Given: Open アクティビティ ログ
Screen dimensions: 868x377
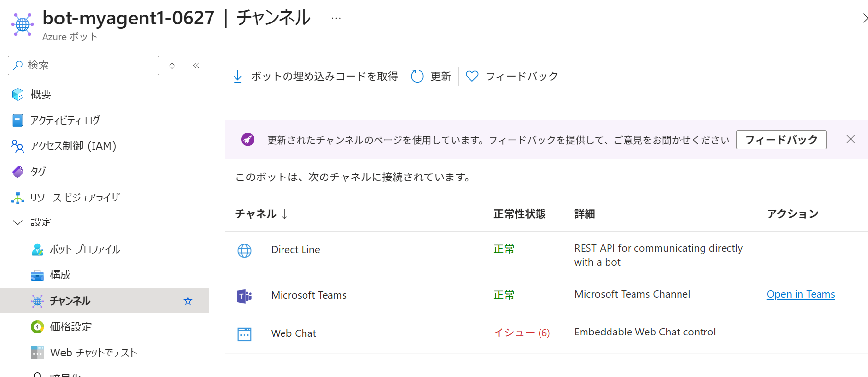Looking at the screenshot, I should click(x=65, y=120).
